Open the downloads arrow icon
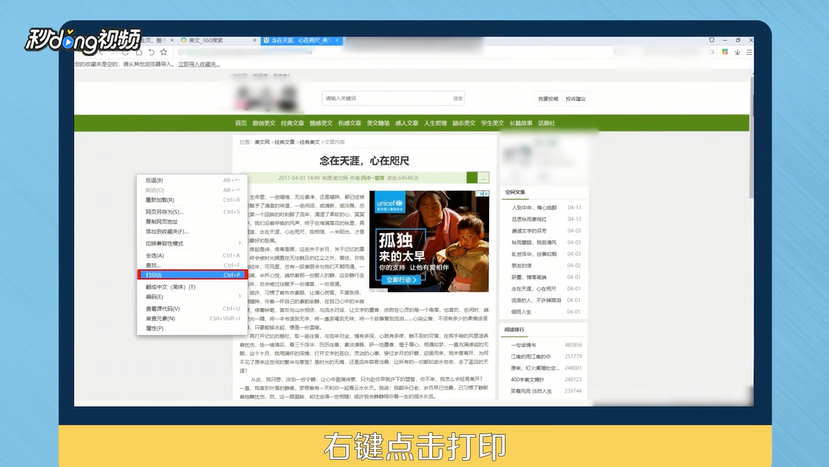This screenshot has width=829, height=467. click(x=737, y=52)
